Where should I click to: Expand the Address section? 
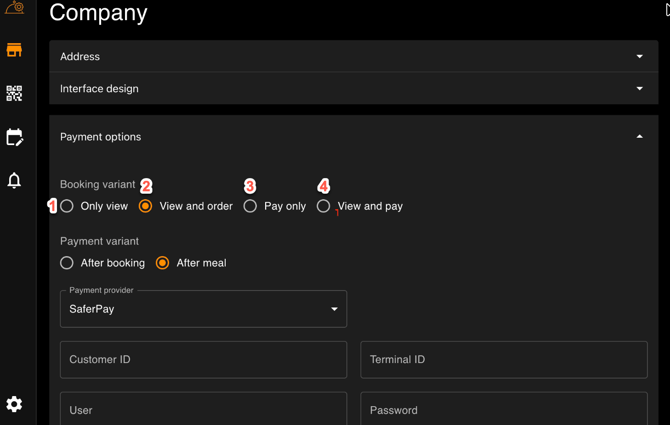click(353, 56)
